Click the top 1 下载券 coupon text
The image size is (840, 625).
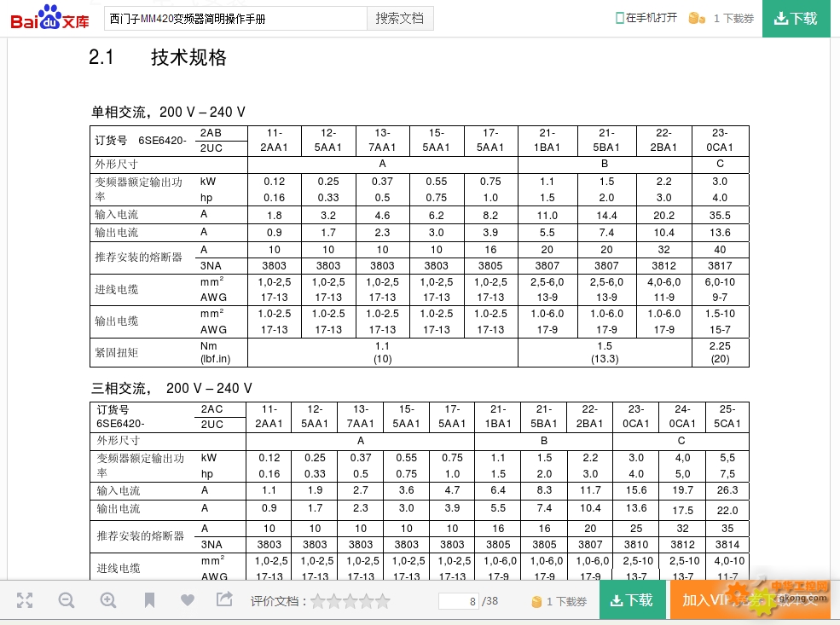tap(733, 19)
